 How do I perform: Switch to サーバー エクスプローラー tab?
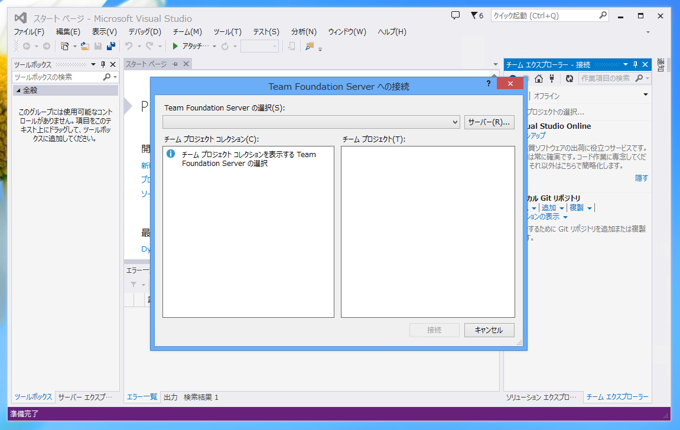point(85,397)
